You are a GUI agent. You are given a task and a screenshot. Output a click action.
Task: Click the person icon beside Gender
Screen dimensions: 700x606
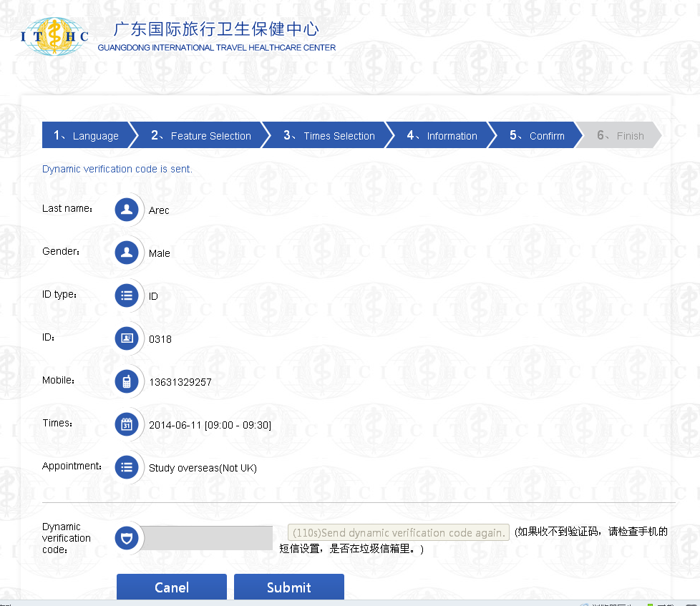[127, 253]
